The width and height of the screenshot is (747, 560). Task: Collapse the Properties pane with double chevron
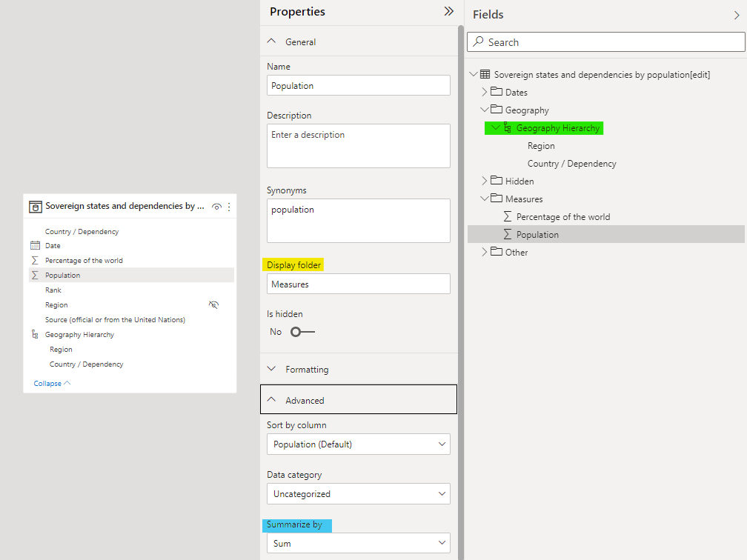click(x=448, y=11)
